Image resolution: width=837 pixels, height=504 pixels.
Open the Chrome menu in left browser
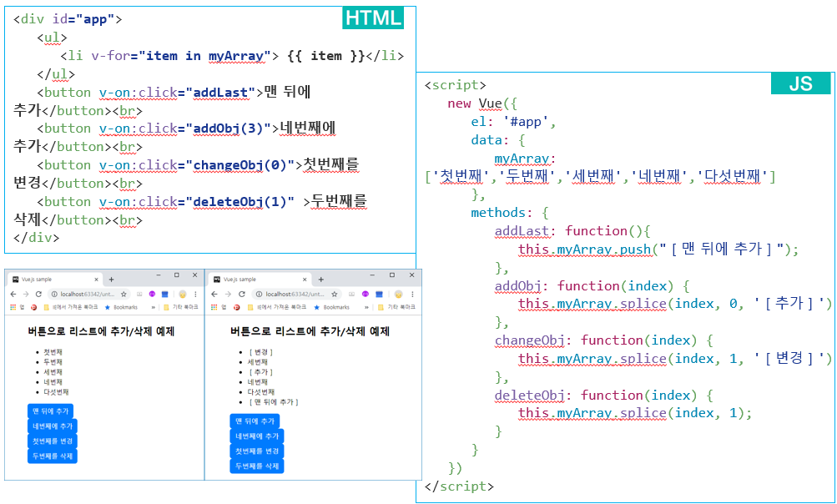(x=195, y=295)
